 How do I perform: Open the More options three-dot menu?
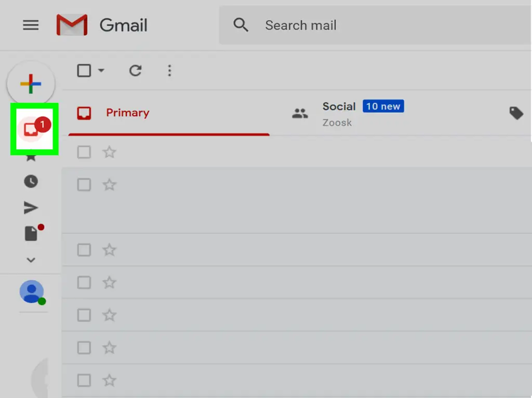(169, 71)
